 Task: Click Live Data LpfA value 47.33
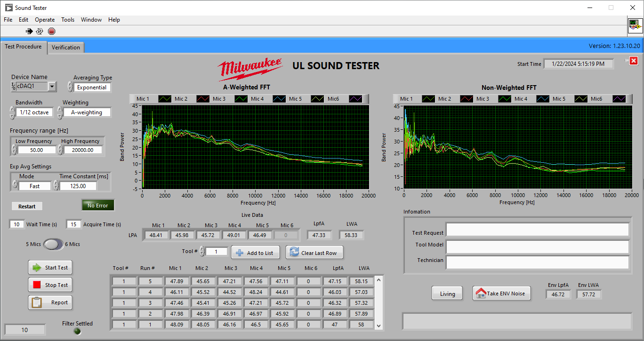pyautogui.click(x=319, y=235)
